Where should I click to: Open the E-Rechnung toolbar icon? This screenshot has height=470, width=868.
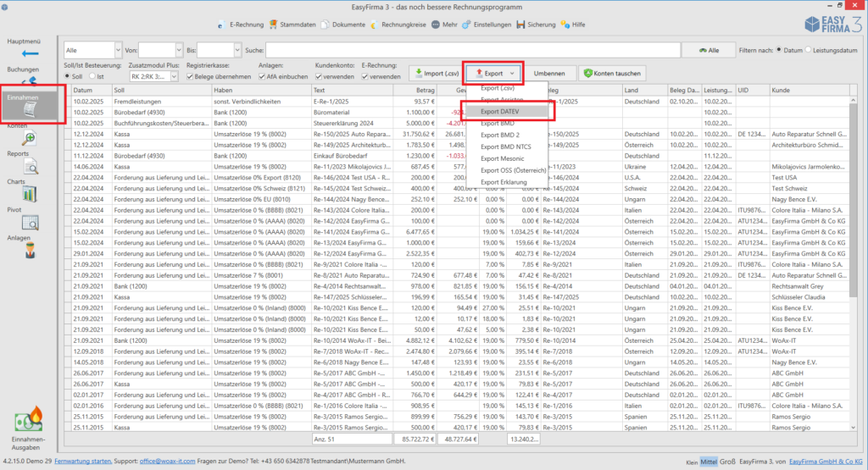pos(221,25)
